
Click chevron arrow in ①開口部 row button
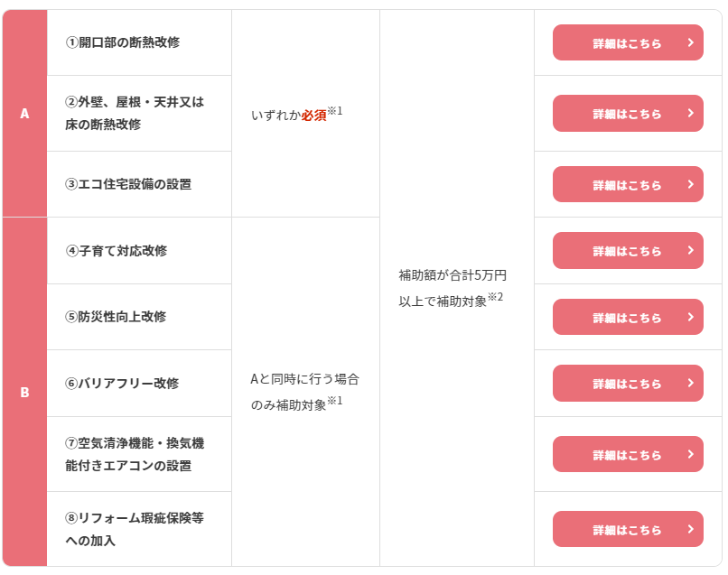coord(690,42)
